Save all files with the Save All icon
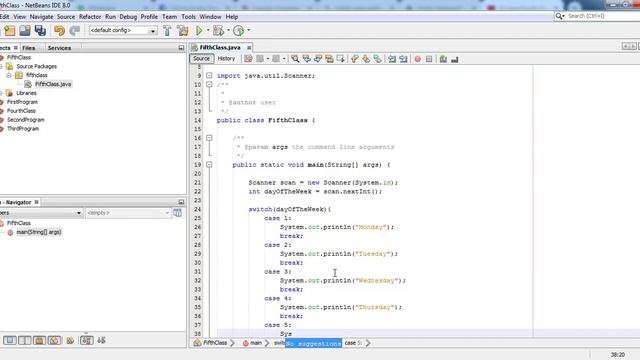 point(40,31)
